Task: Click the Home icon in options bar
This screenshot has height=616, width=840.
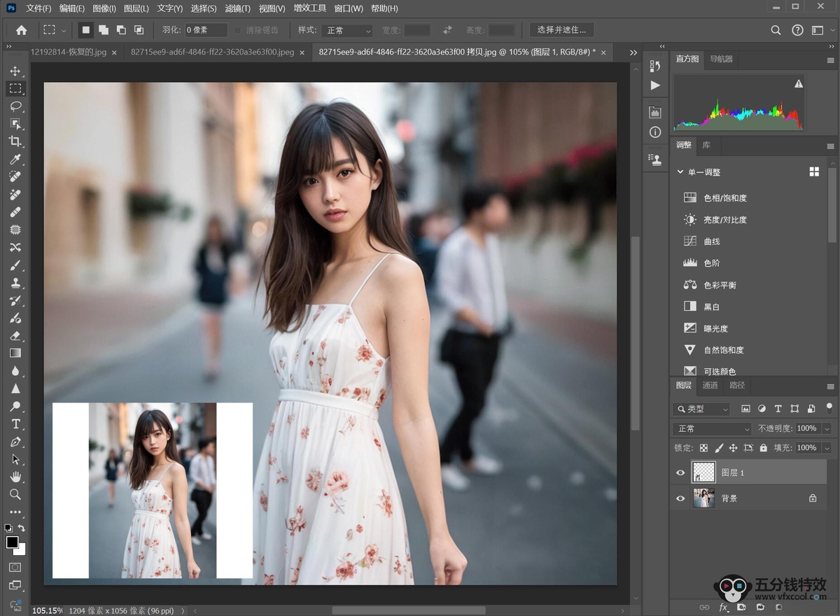Action: pos(22,30)
